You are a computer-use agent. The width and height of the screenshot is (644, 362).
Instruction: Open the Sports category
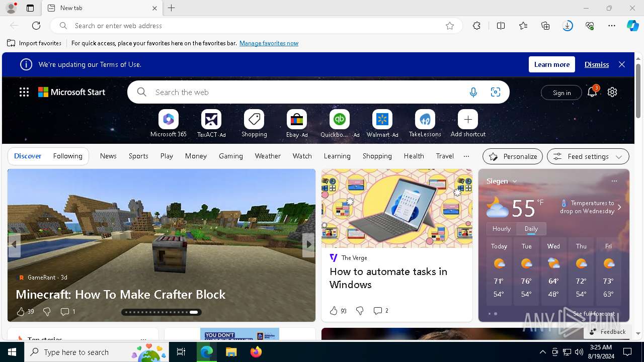pyautogui.click(x=138, y=156)
